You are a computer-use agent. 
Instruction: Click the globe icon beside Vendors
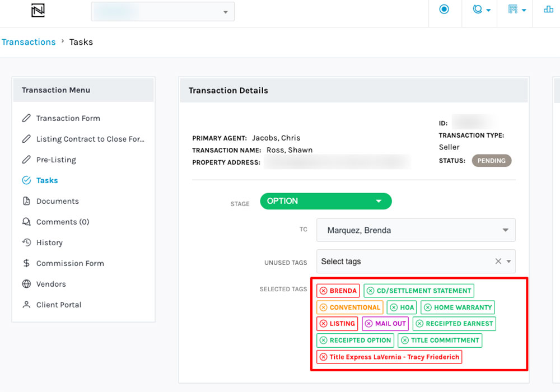[26, 284]
